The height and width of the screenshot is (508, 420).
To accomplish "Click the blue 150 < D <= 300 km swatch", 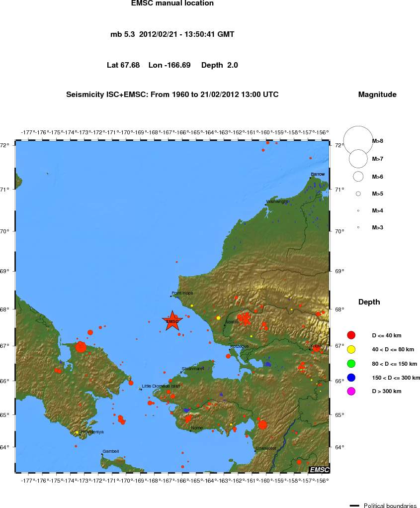I will (x=351, y=378).
